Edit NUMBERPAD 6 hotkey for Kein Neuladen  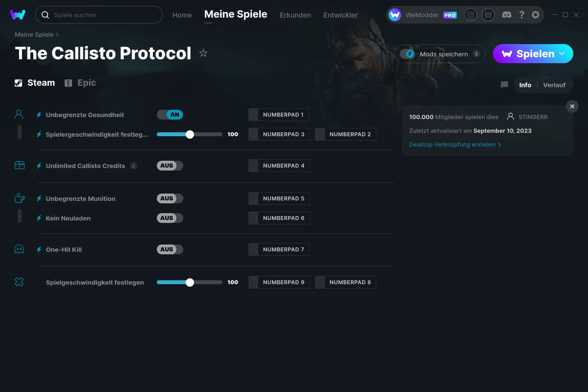279,218
